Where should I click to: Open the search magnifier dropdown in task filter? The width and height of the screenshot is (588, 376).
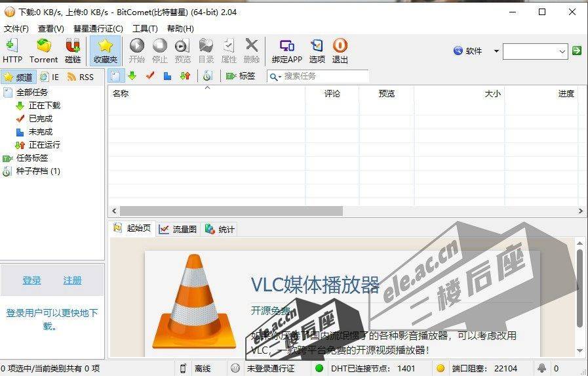(275, 77)
